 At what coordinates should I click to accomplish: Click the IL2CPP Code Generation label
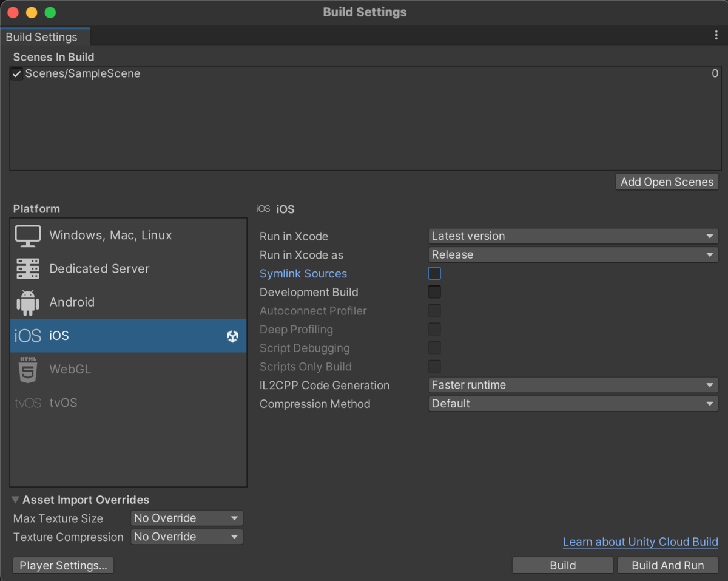(x=325, y=386)
